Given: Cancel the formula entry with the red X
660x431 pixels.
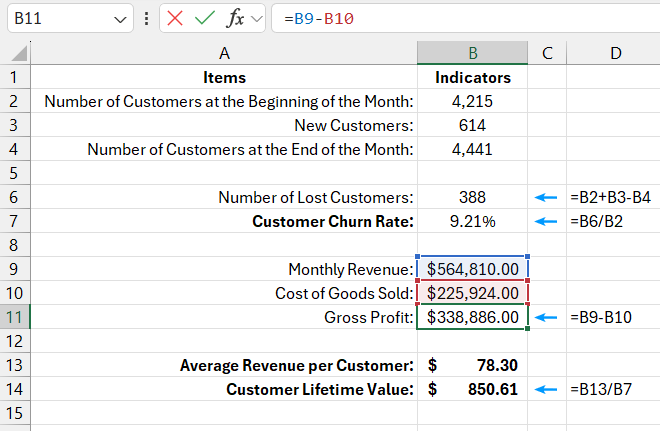Looking at the screenshot, I should click(175, 19).
